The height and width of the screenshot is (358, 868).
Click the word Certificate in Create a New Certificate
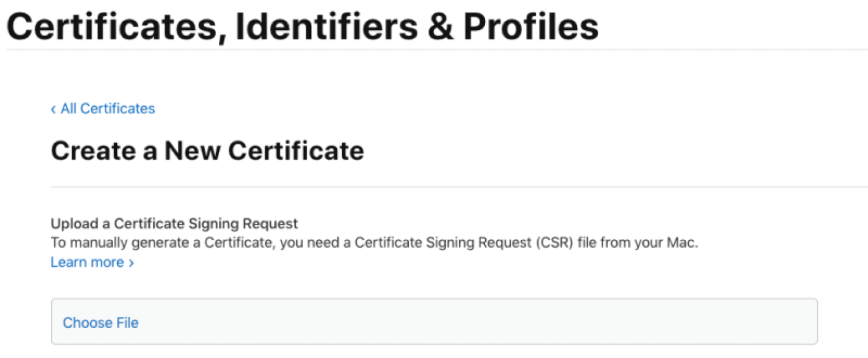coord(296,151)
